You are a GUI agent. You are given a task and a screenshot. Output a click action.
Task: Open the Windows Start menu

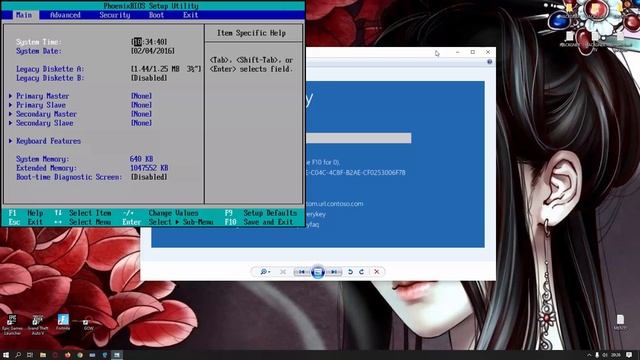click(6, 355)
